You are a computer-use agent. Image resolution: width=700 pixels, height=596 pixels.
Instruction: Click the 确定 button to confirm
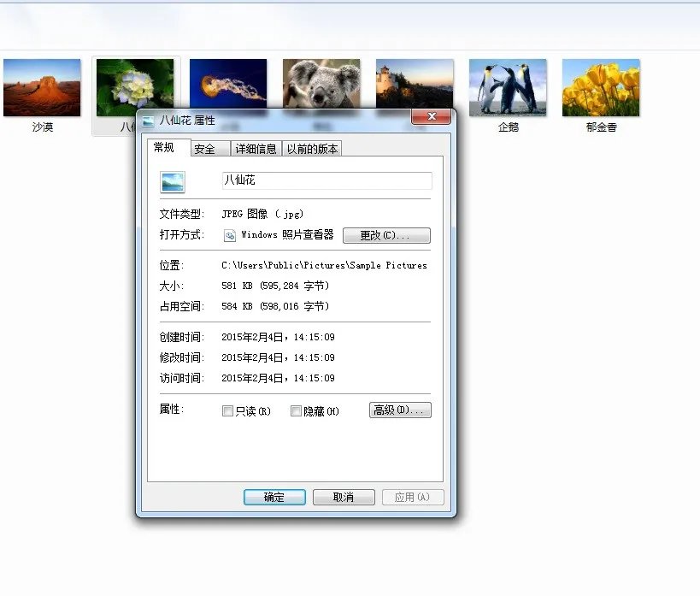(274, 497)
